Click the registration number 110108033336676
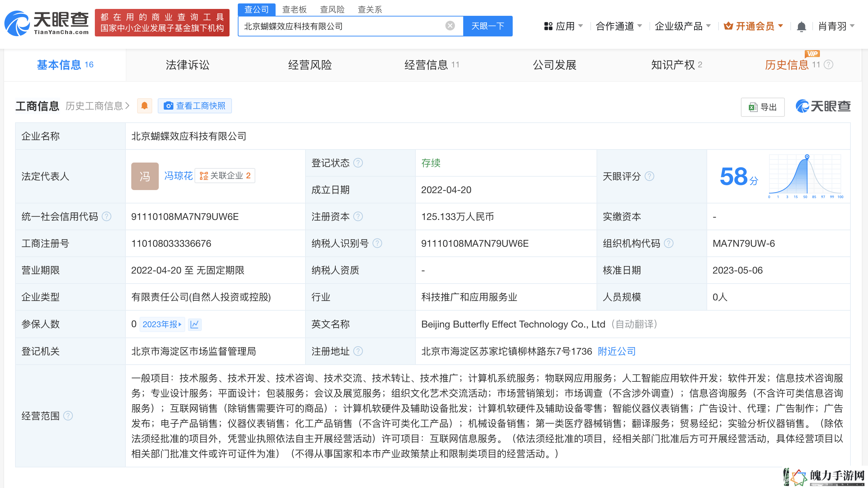The width and height of the screenshot is (868, 488). tap(171, 243)
